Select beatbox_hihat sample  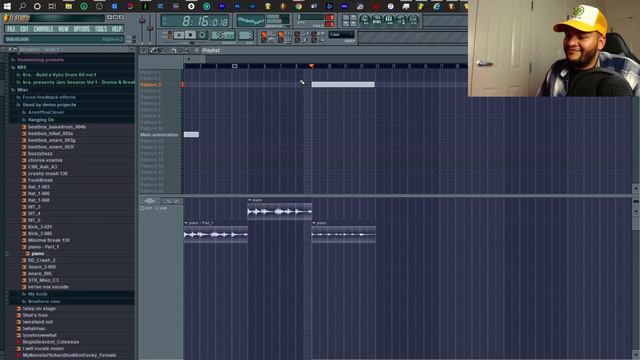pyautogui.click(x=51, y=133)
